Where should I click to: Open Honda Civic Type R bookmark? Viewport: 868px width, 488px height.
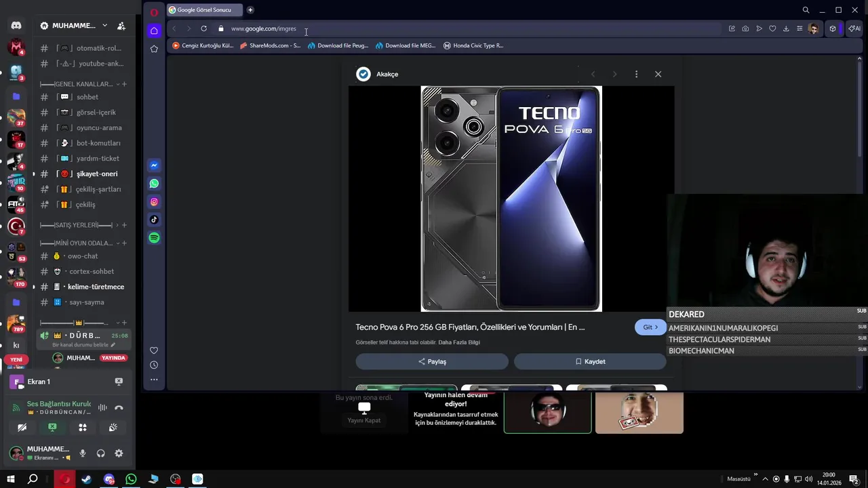pos(473,46)
